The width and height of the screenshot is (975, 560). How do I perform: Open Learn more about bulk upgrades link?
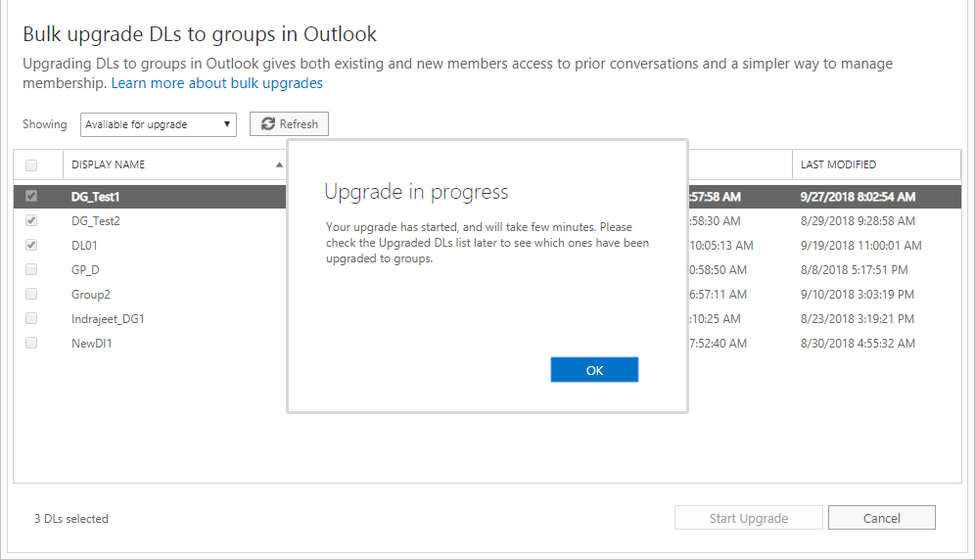pyautogui.click(x=217, y=83)
